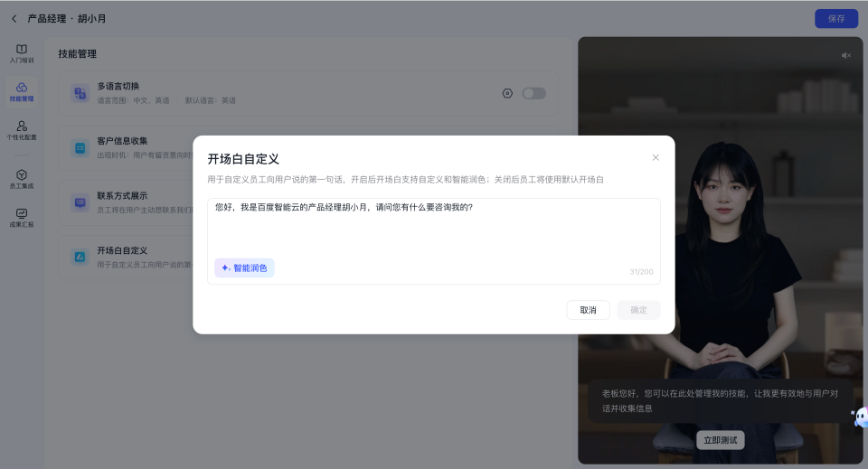
Task: Click the 开场白自定义 skill icon in list
Action: point(80,257)
